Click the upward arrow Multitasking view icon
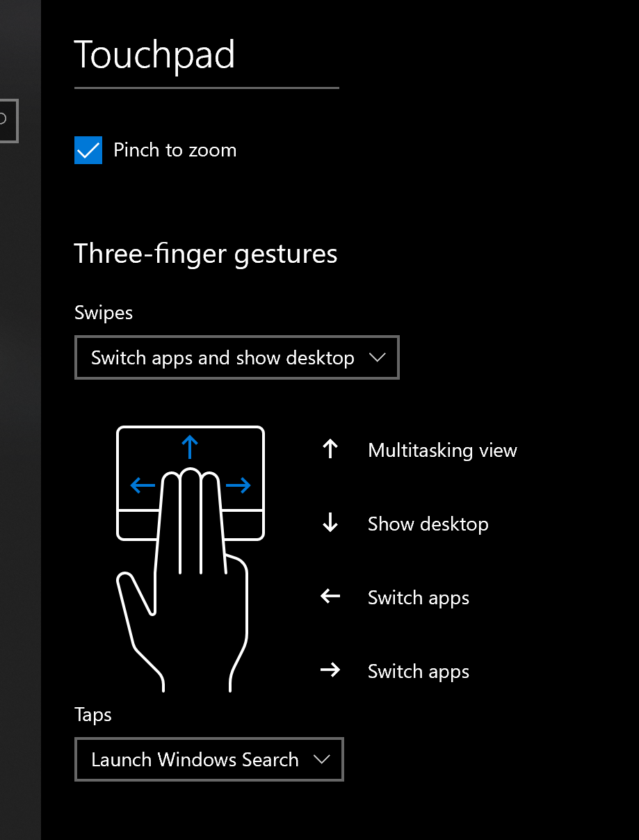 coord(330,449)
